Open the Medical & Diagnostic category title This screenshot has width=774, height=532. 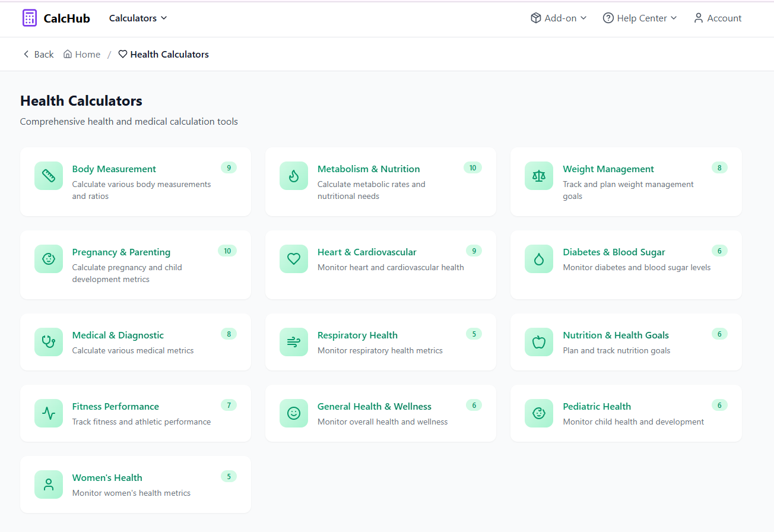(x=118, y=335)
